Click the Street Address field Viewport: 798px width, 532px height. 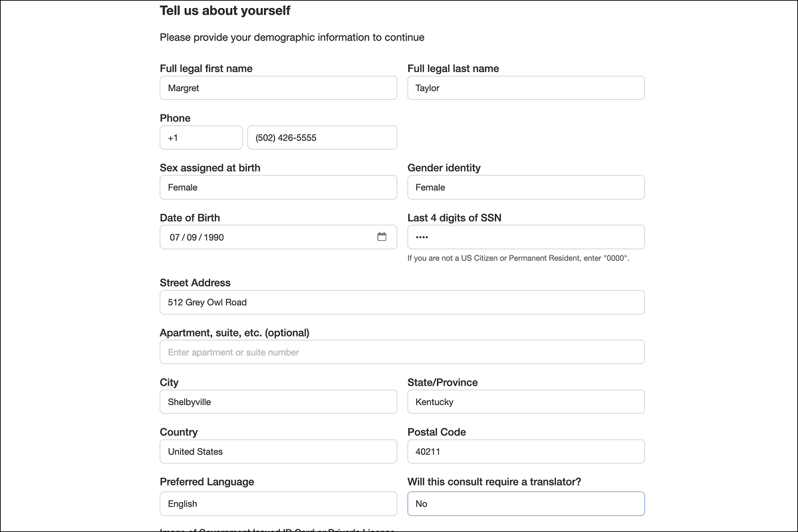pyautogui.click(x=402, y=302)
